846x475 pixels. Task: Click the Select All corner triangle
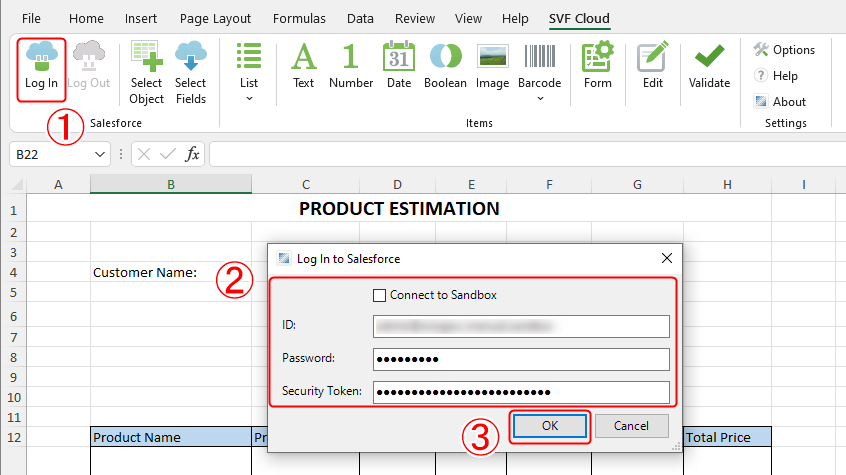click(17, 185)
